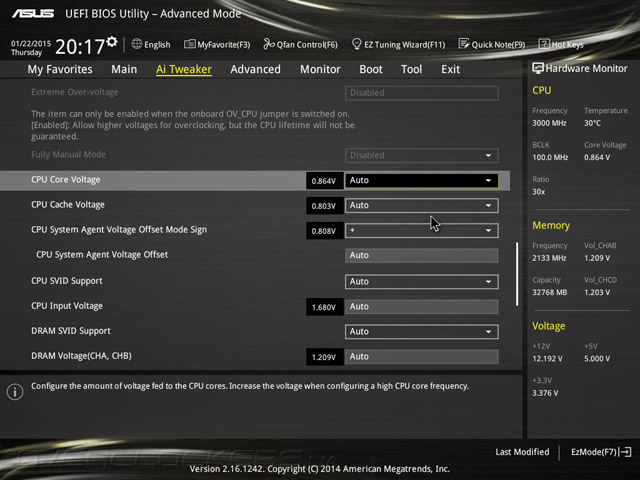
Task: Click the settings gear next to the clock
Action: pyautogui.click(x=112, y=42)
